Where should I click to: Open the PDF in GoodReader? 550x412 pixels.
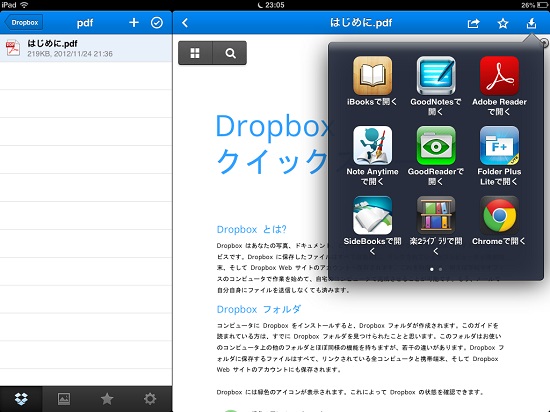click(436, 146)
